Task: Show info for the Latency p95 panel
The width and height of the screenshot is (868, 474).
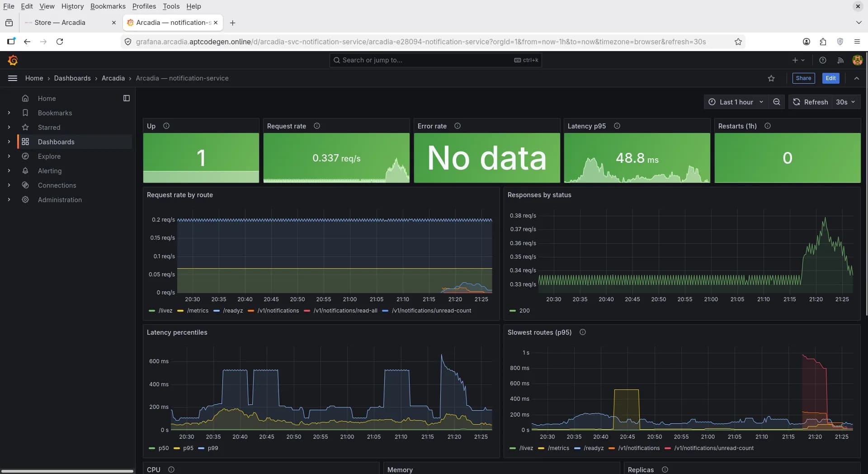Action: tap(617, 126)
